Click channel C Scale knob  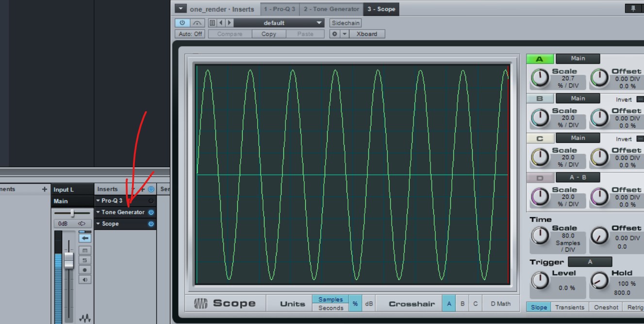coord(540,157)
